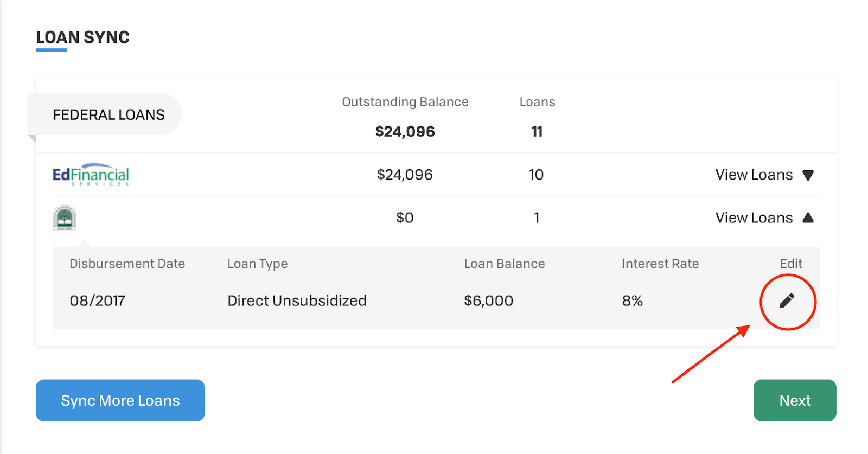Click the Edit column header
Viewport: 868px width, 454px height.
click(x=790, y=264)
